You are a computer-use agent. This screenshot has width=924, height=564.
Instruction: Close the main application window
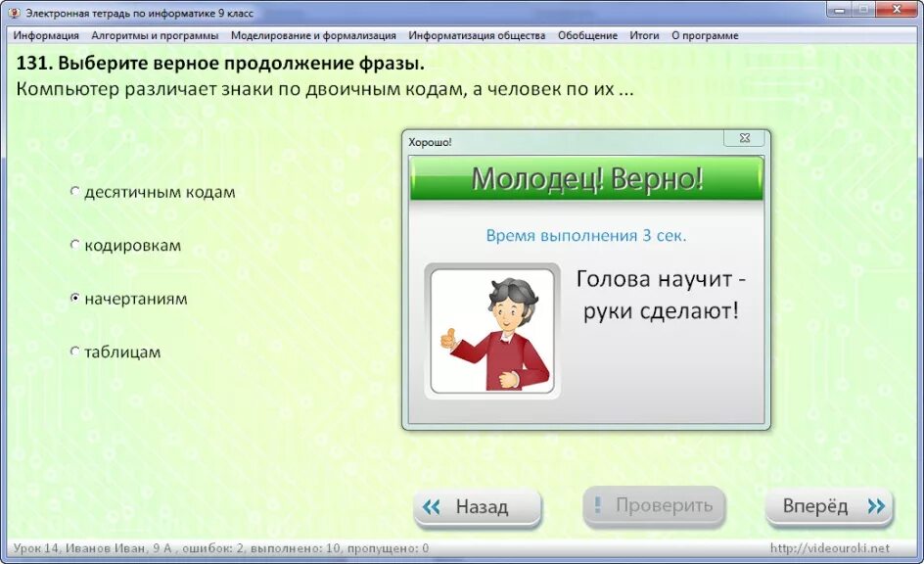click(897, 10)
